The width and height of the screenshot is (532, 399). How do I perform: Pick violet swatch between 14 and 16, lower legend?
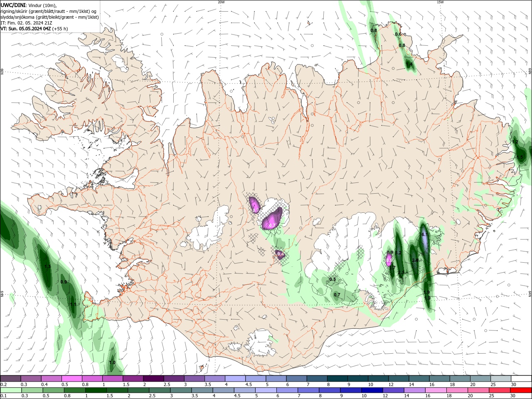point(414,390)
